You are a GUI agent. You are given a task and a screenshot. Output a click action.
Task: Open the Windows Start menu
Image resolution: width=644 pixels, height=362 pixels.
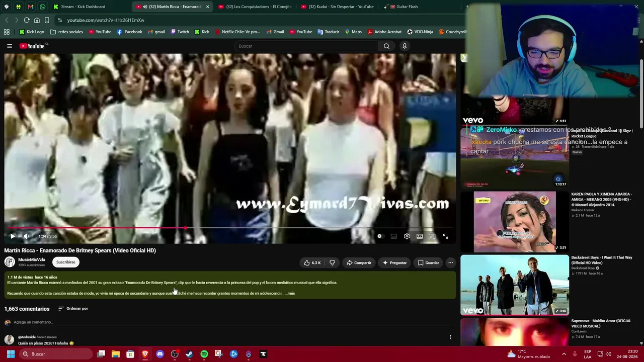click(x=11, y=354)
